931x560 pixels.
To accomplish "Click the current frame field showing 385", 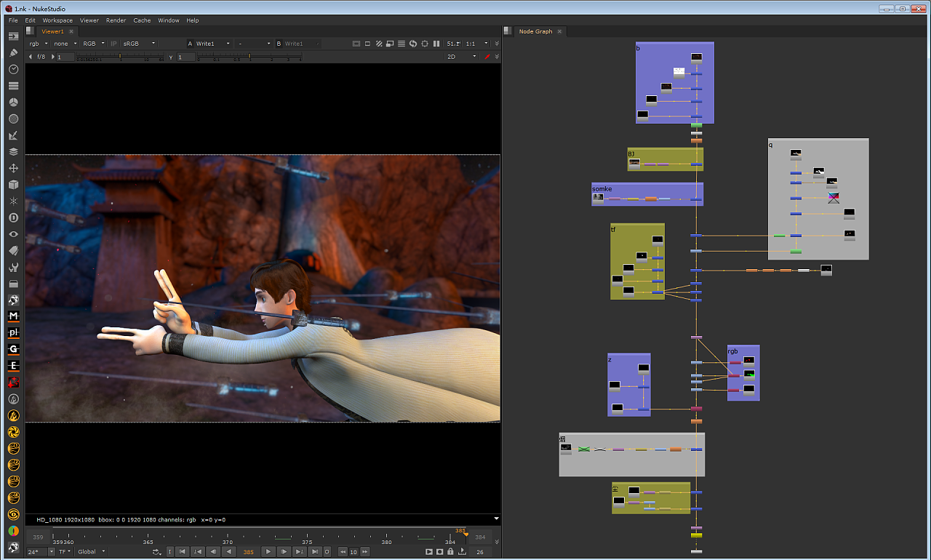I will 248,552.
